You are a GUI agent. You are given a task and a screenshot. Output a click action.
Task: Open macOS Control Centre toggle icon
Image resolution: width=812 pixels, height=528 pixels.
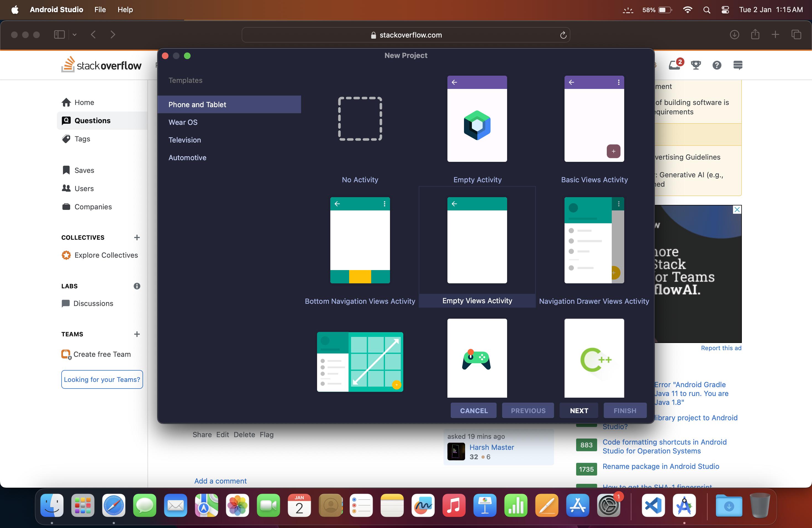[725, 10]
